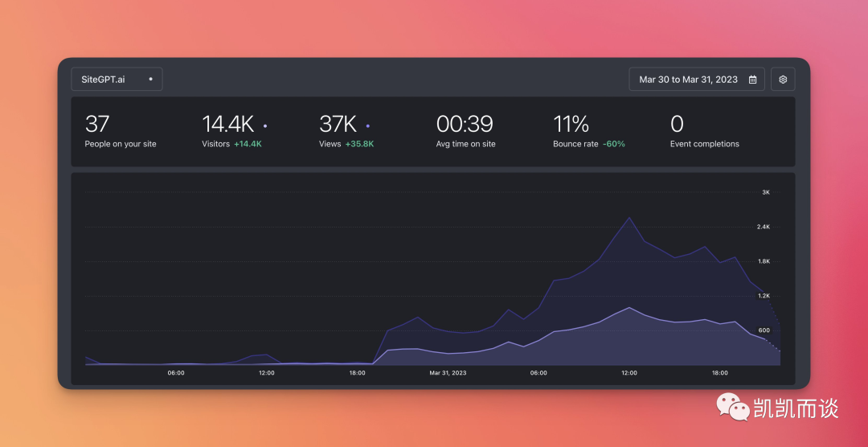This screenshot has width=868, height=447.
Task: Select the 11% Bounce rate metric
Action: point(589,131)
